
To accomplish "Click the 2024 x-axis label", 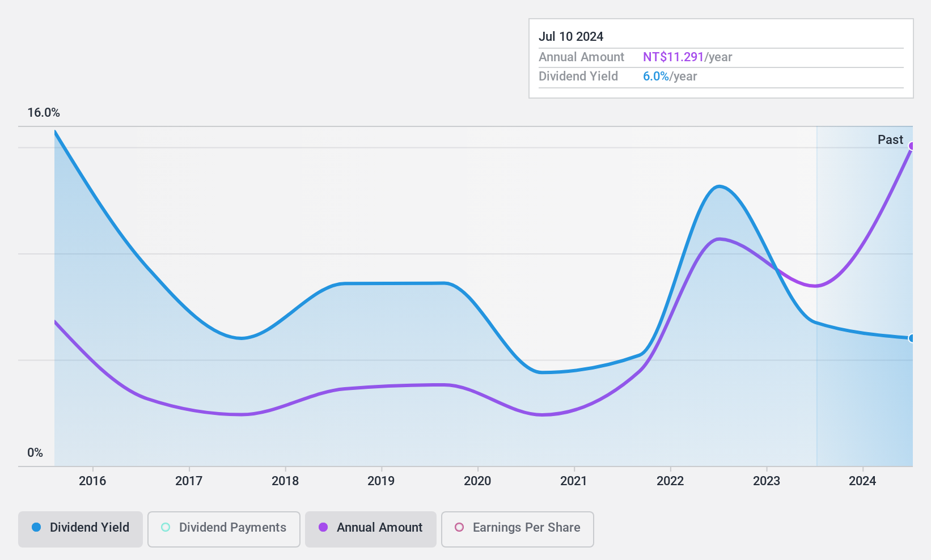I will (x=862, y=481).
